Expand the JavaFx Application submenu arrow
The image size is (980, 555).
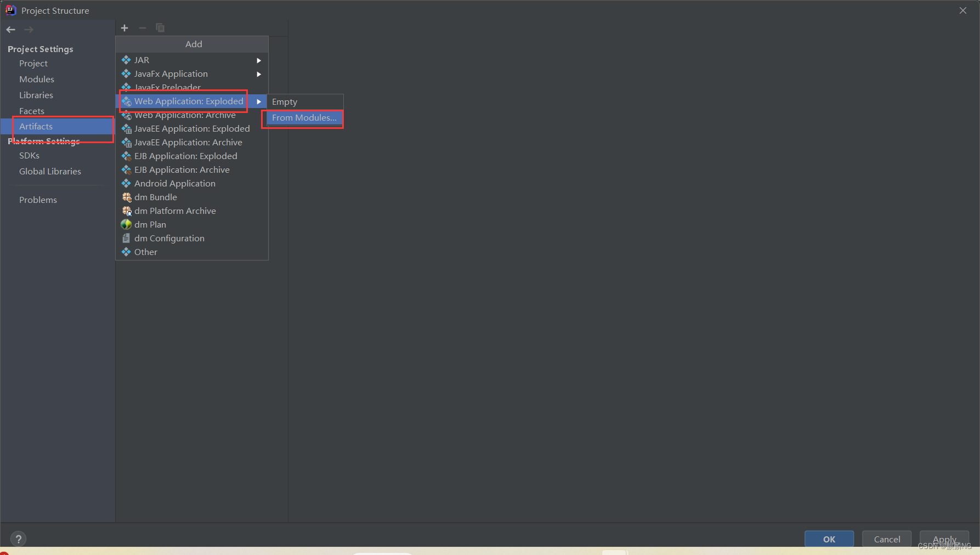259,74
